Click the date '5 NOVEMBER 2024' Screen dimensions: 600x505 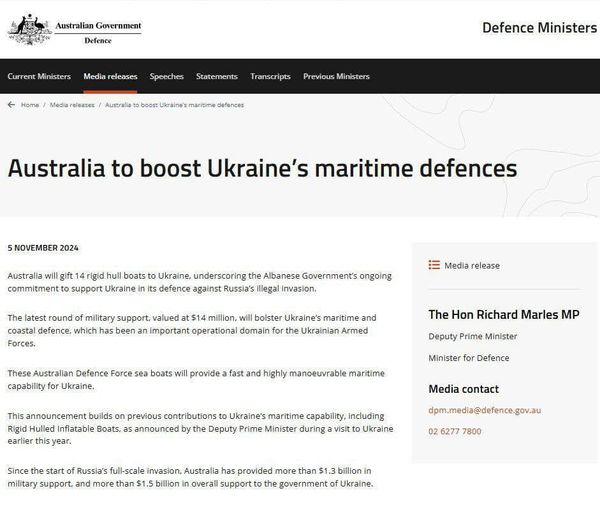[x=43, y=248]
